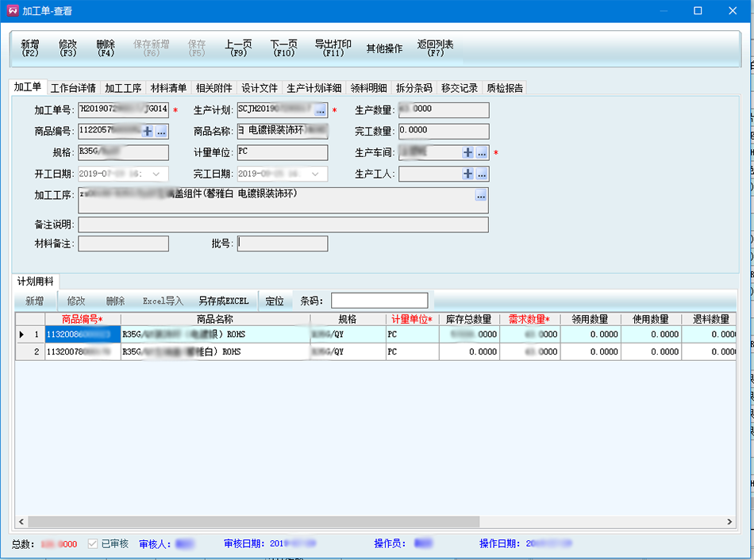754x560 pixels.
Task: Click the plus icon in 生产工人 field
Action: 467,174
